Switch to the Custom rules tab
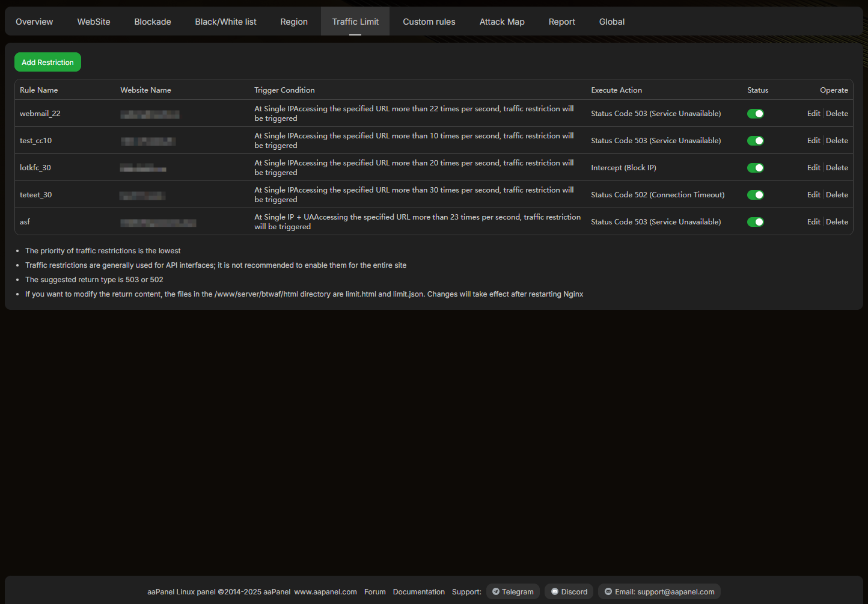The width and height of the screenshot is (868, 604). (x=429, y=22)
